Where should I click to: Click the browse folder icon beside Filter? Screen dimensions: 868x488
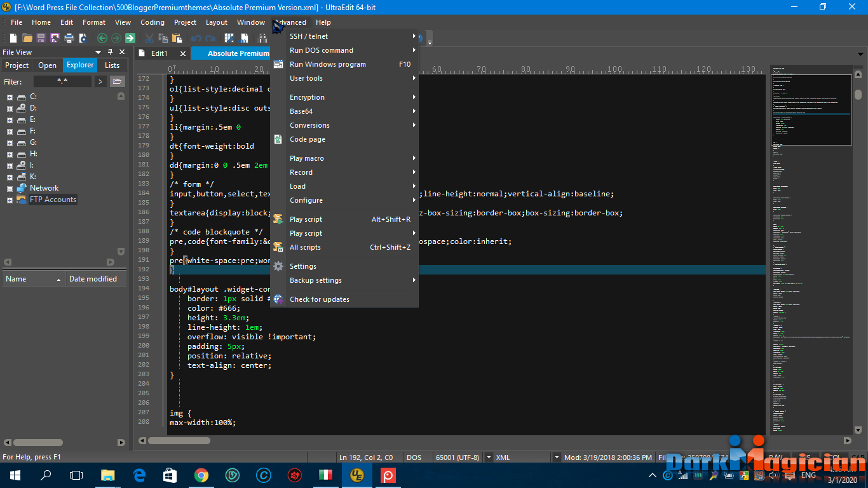(118, 81)
